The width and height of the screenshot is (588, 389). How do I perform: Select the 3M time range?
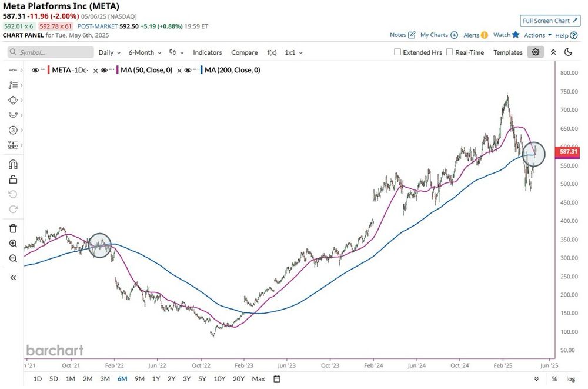coord(105,379)
